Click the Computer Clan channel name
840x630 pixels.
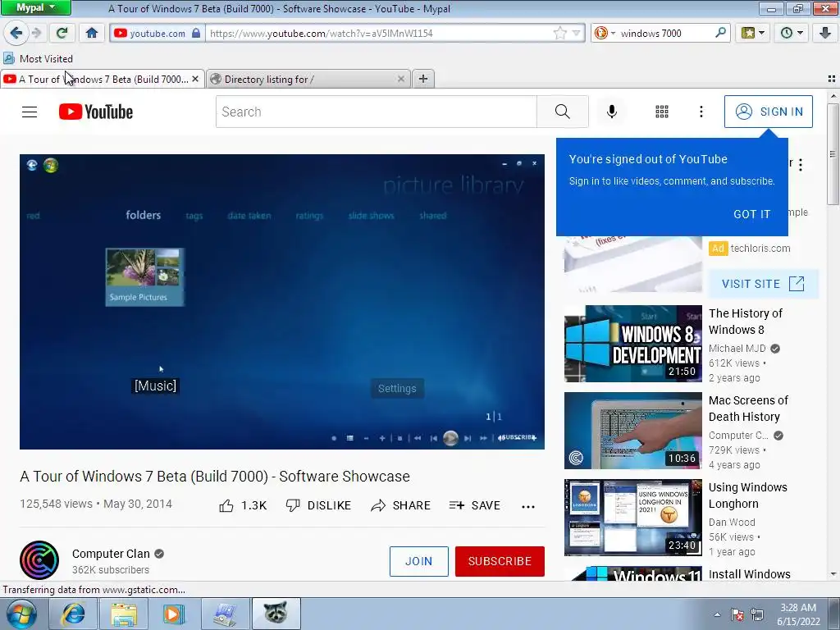tap(111, 554)
